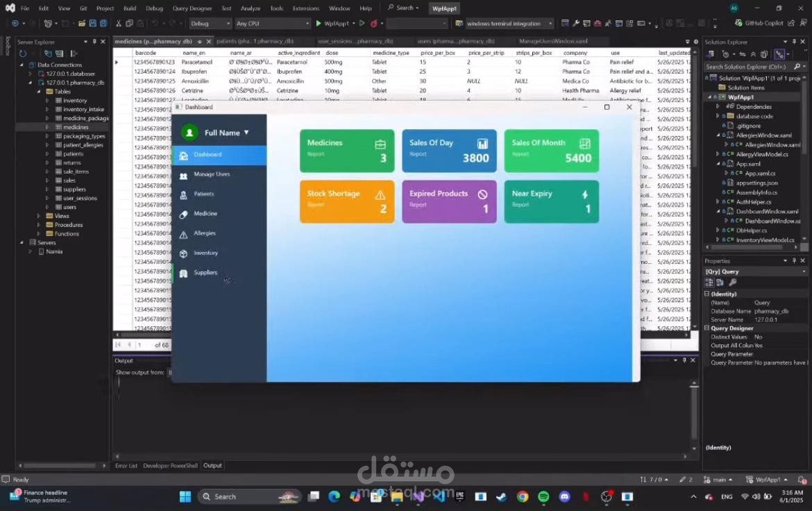Click the GitHub Copilot icon
812x511 pixels.
tap(738, 24)
